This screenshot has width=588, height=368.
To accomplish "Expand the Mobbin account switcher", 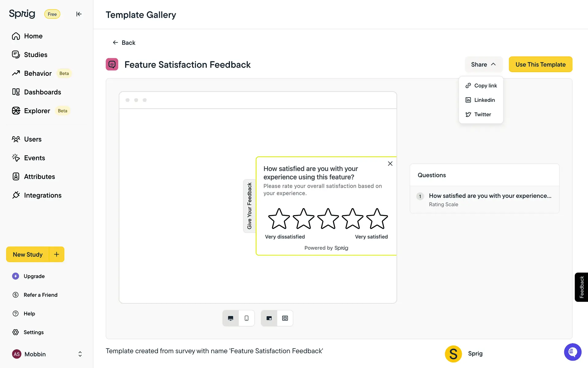I will point(80,354).
